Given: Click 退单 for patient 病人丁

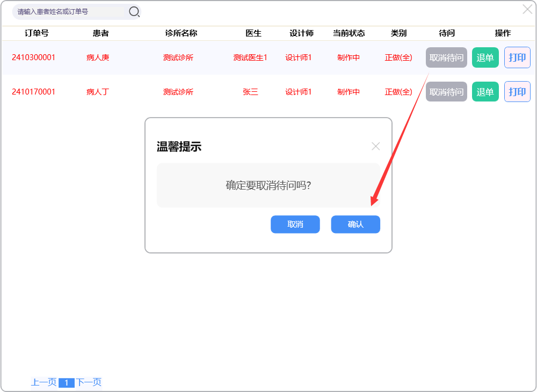Looking at the screenshot, I should (x=485, y=92).
